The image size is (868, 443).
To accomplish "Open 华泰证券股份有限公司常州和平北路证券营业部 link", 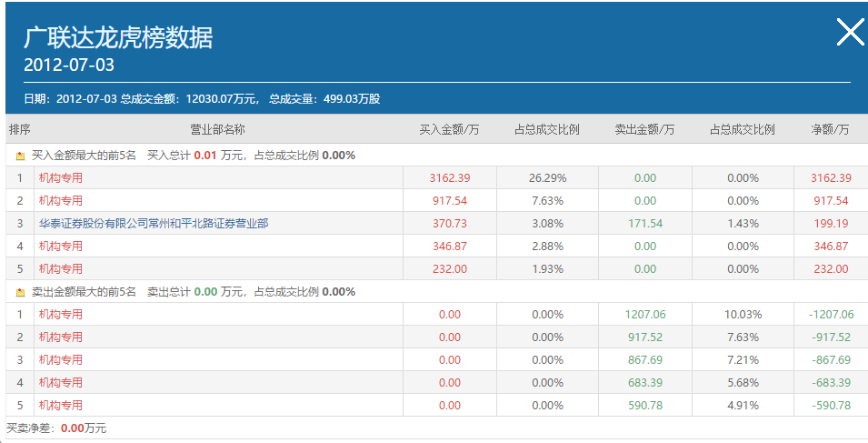I will (153, 223).
